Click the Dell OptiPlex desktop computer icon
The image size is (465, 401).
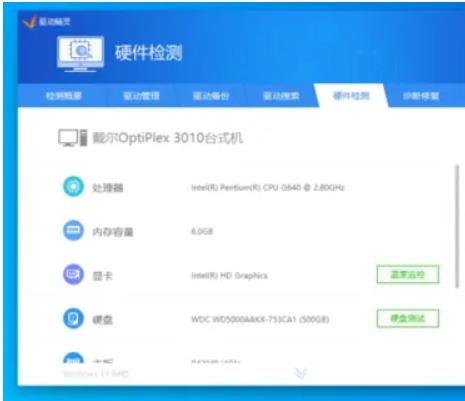(73, 138)
